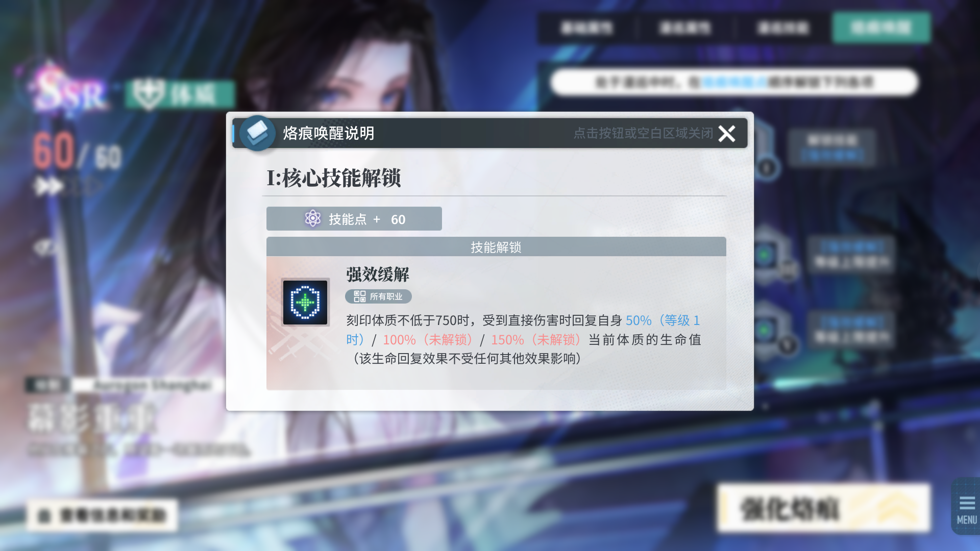Click the book icon beside 烙痕唤醒说明
Screen dimensions: 980x551
(x=257, y=133)
